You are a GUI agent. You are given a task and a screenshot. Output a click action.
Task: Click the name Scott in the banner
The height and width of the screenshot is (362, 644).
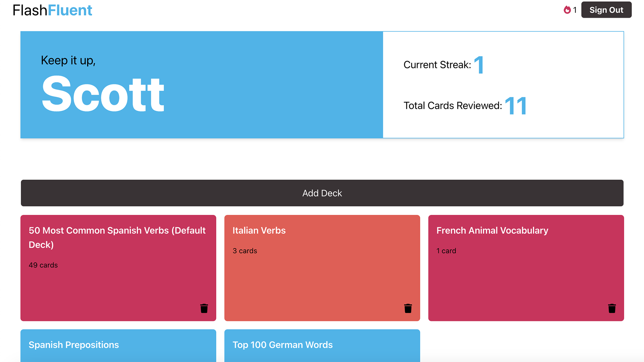[102, 93]
